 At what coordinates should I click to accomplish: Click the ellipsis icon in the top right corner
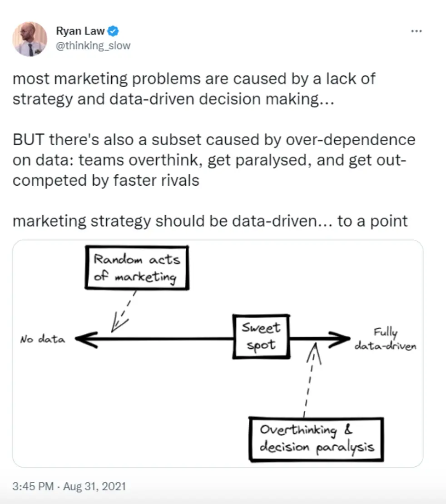[416, 31]
